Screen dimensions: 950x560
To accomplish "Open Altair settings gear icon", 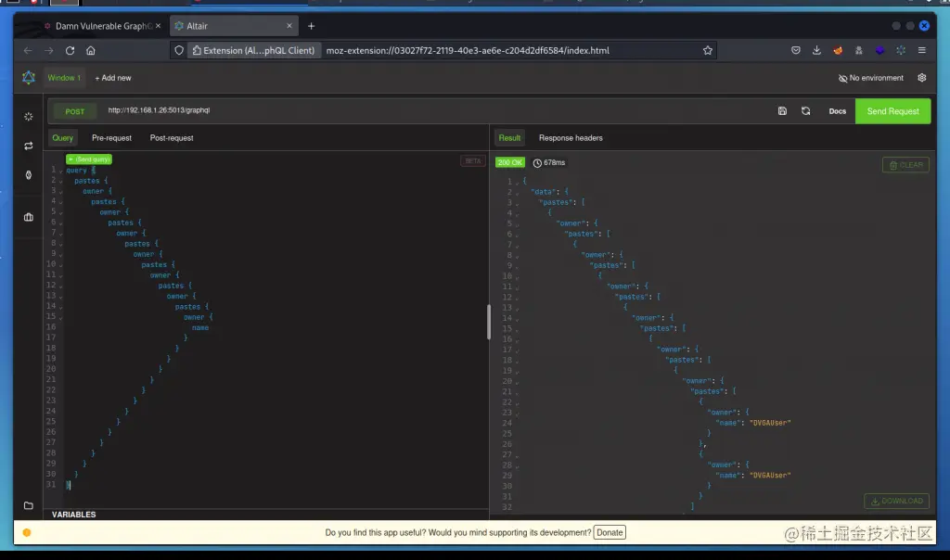I will tap(921, 78).
